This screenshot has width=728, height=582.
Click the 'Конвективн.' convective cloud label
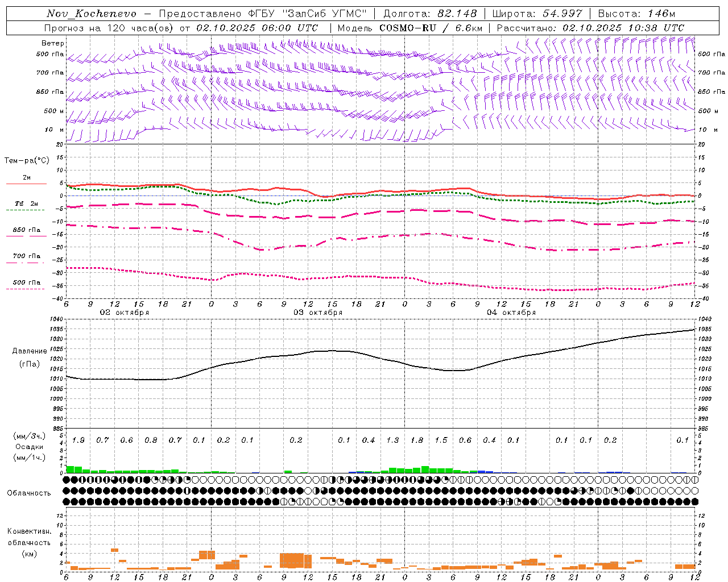click(x=30, y=531)
